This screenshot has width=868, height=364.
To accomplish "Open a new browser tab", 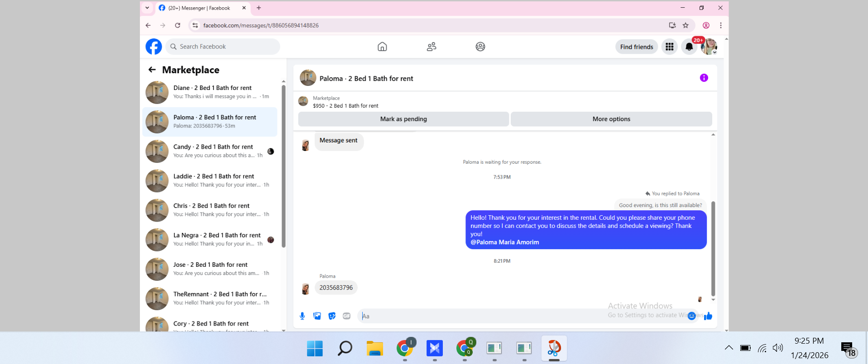I will coord(259,8).
